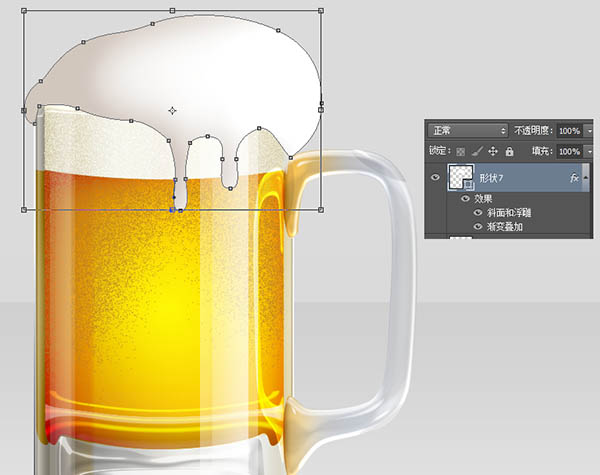The width and height of the screenshot is (600, 475).
Task: Click the 斜面和浮雕 effect label
Action: pos(509,213)
